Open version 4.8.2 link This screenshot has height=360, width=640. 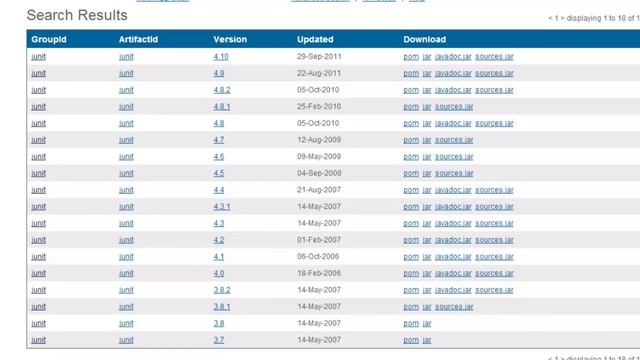click(x=222, y=90)
